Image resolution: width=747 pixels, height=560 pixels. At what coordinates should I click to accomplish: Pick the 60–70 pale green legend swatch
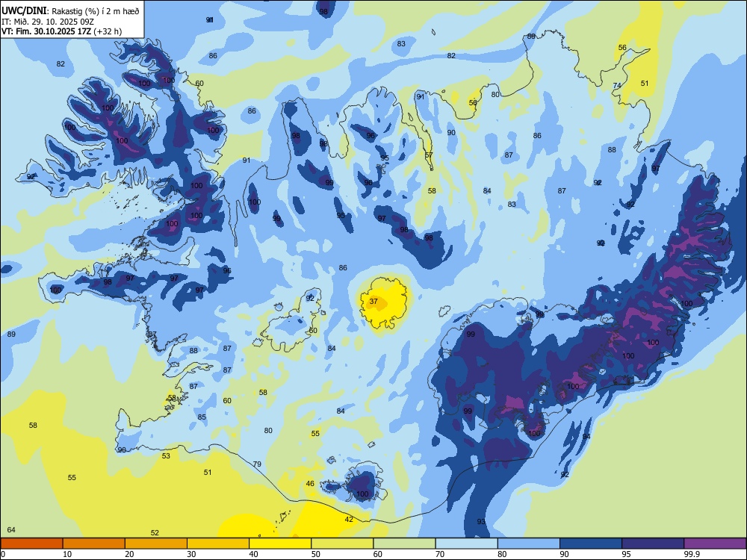tap(404, 544)
